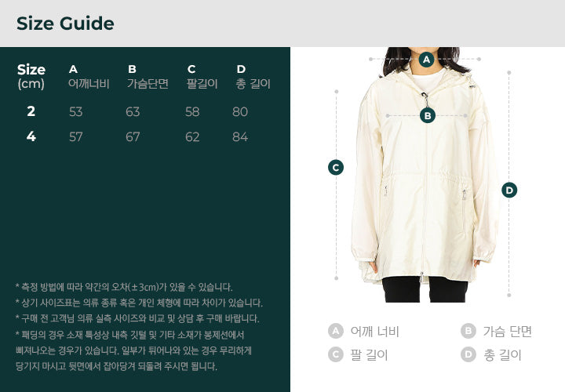Viewport: 565px width, 392px height.
Task: Click the D marker beside jacket length
Action: 509,190
